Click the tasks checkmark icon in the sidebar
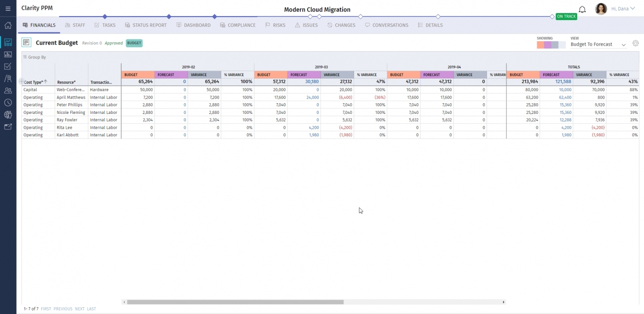The width and height of the screenshot is (644, 314). (x=8, y=66)
